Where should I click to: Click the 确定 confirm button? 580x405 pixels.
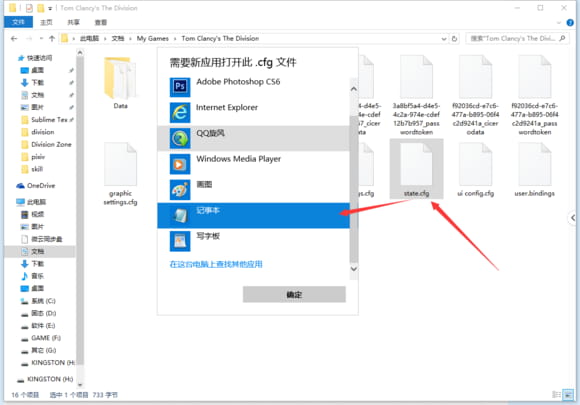[294, 294]
